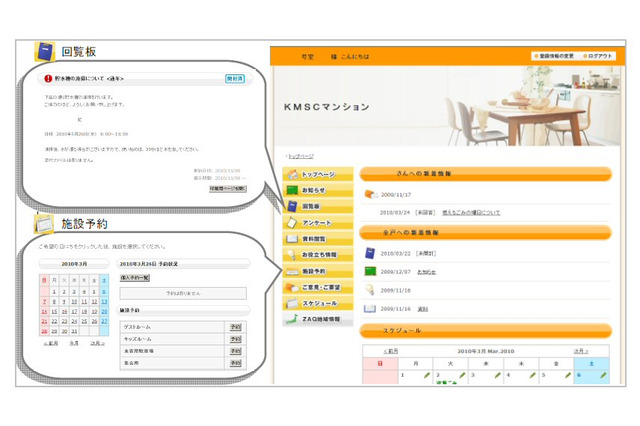Viewport: 640px width, 426px height.
Task: Click the large 回覧板 notebook icon
Action: coord(44,51)
